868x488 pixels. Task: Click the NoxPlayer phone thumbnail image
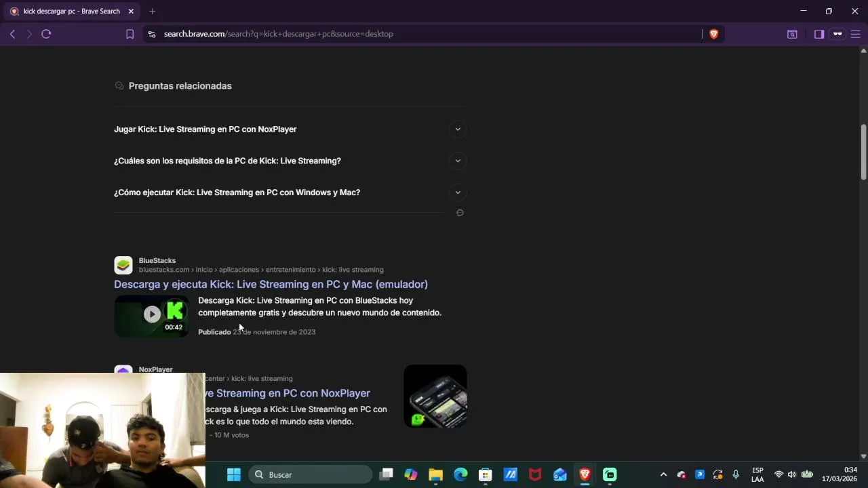pyautogui.click(x=435, y=396)
